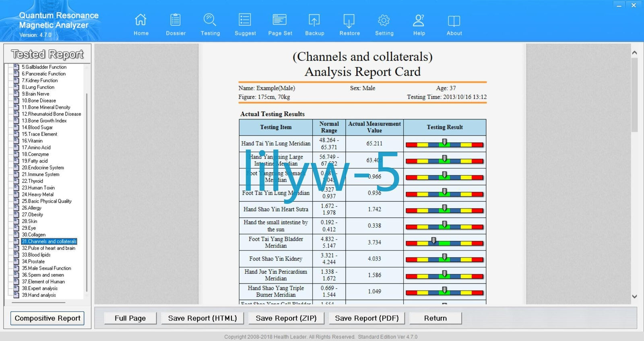
Task: Select 13.Bone Growth Index report
Action: point(44,121)
